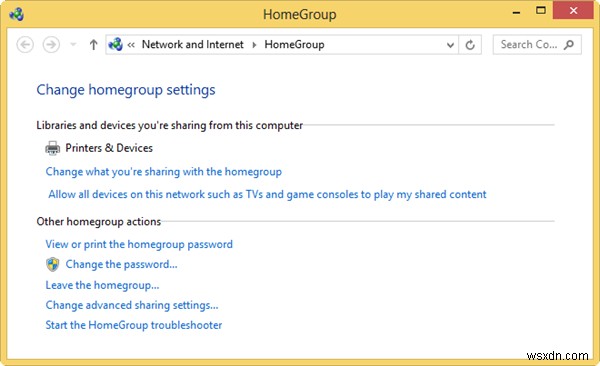The image size is (600, 366).
Task: Click the Printers & Devices printer icon
Action: pos(52,148)
